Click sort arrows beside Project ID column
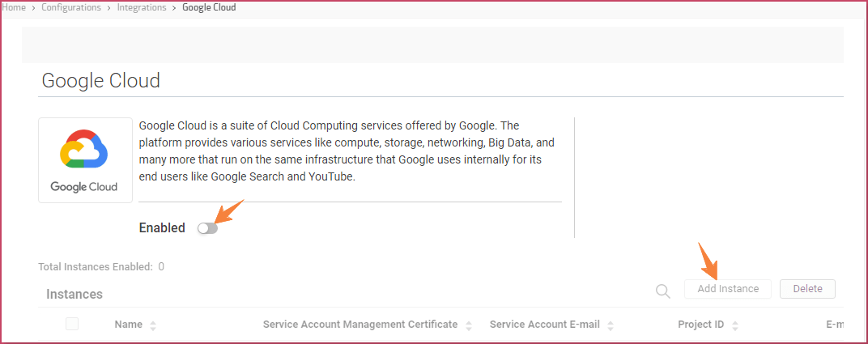The width and height of the screenshot is (868, 344). click(x=734, y=325)
